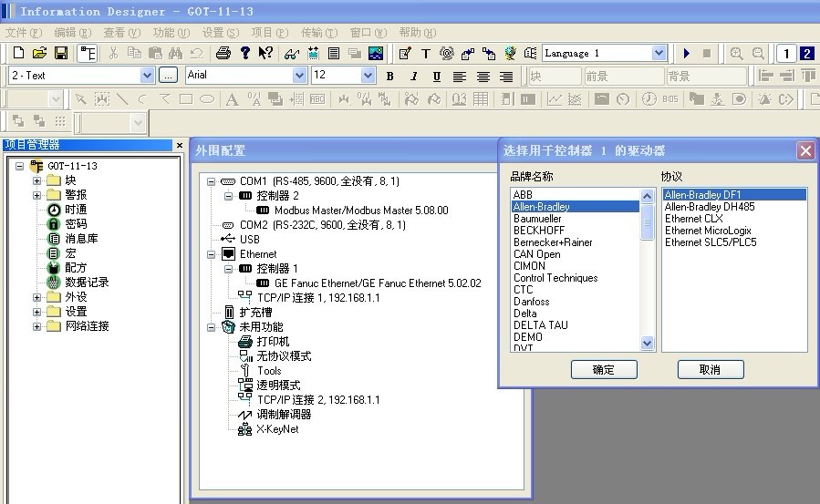Click the '...' button beside style box
Viewport: 820px width, 504px height.
coord(168,76)
